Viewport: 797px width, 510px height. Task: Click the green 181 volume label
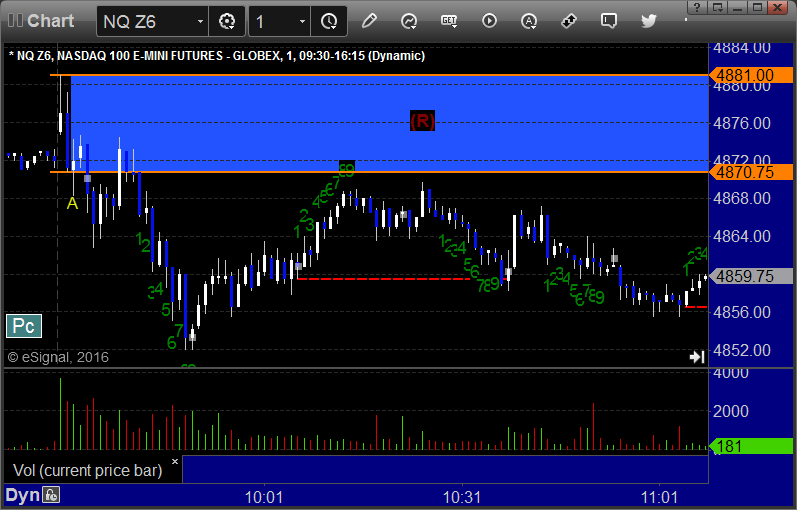point(751,446)
